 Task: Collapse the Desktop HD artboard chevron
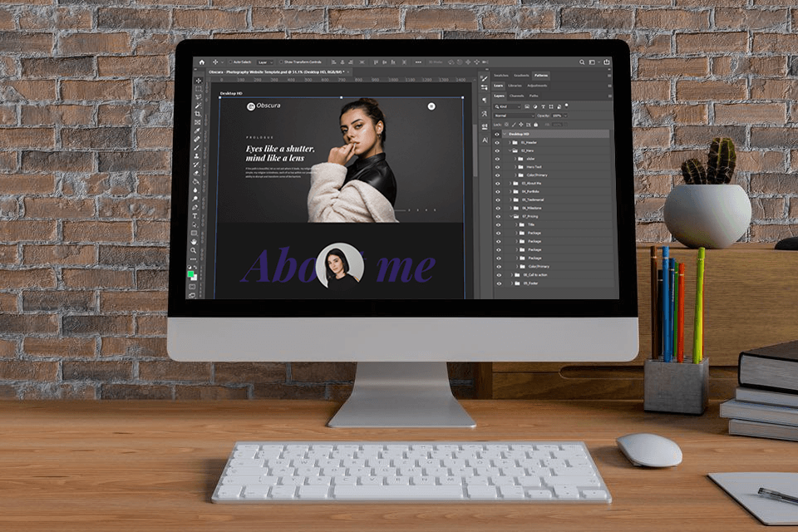coord(505,134)
